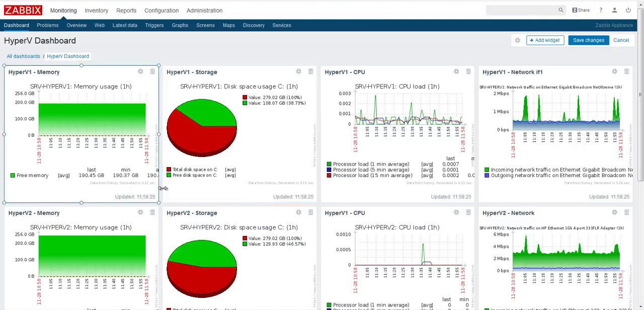Image resolution: width=644 pixels, height=310 pixels.
Task: Click the Save changes button
Action: pos(589,40)
